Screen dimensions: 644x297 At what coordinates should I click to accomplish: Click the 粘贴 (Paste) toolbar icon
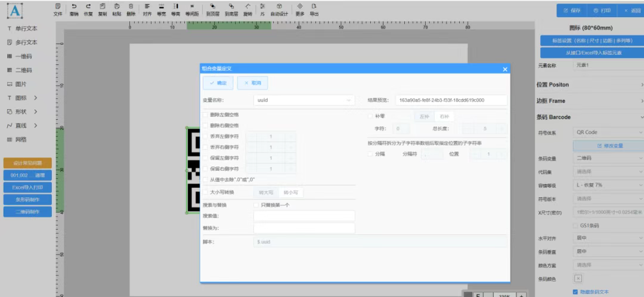coord(117,10)
